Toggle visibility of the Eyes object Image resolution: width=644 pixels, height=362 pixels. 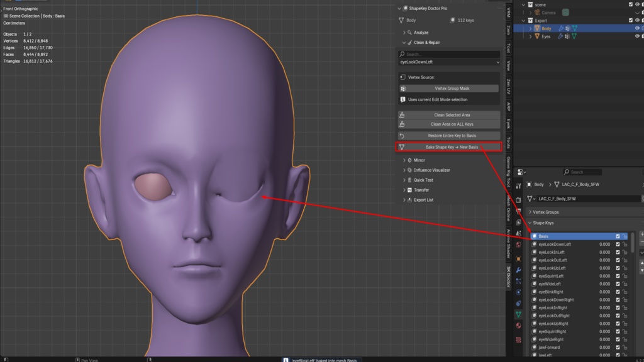pos(637,36)
